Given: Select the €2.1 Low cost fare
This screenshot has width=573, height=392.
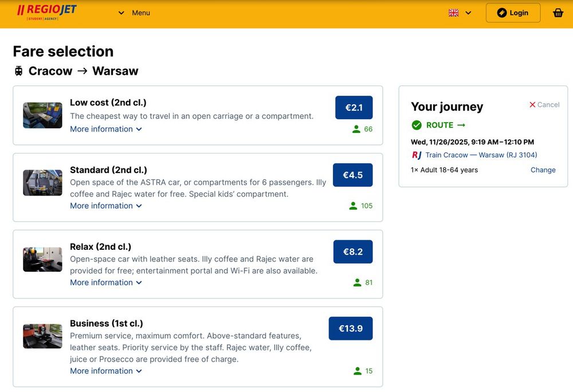Looking at the screenshot, I should click(x=354, y=107).
